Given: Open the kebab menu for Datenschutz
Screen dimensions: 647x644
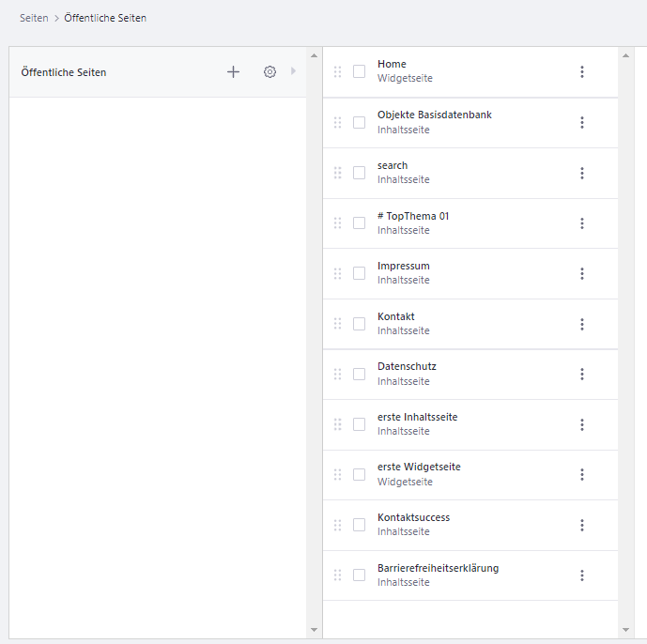Looking at the screenshot, I should (x=582, y=375).
